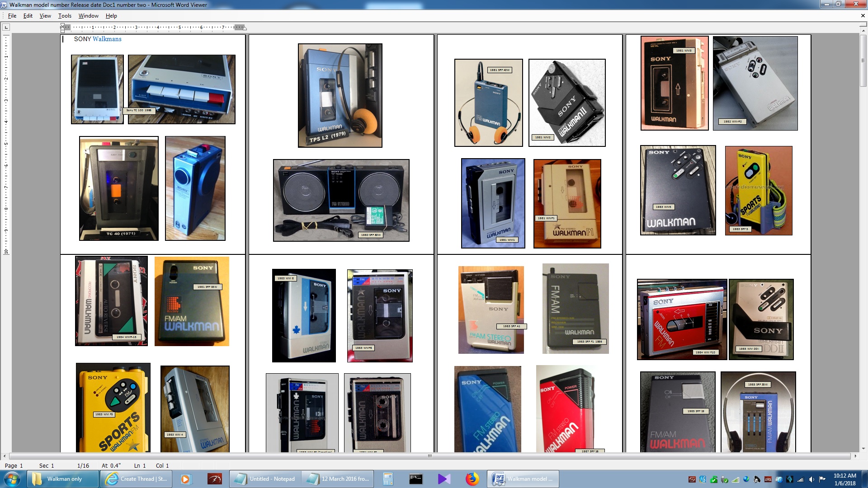Select the 1983 WM F5 Sports Walkman photo
The height and width of the screenshot is (488, 868).
tap(113, 408)
